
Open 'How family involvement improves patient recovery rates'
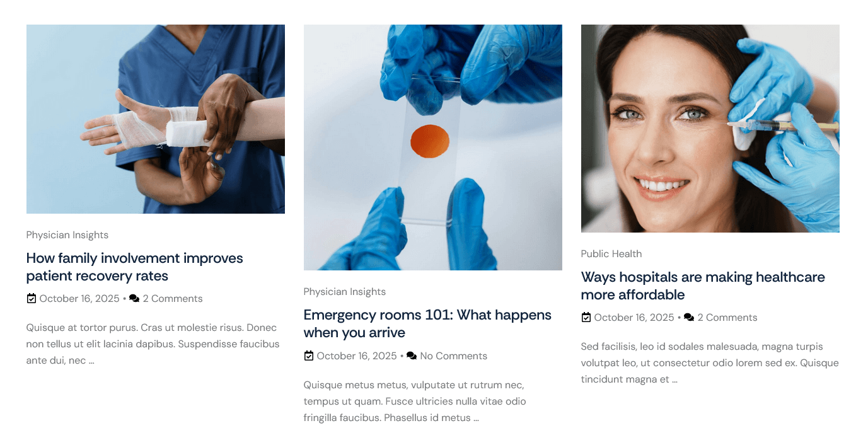tap(135, 267)
